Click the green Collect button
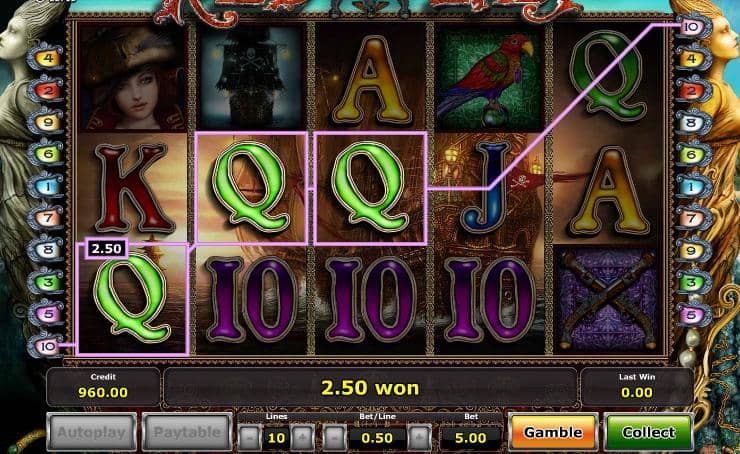Screen dimensions: 740x454 point(649,432)
